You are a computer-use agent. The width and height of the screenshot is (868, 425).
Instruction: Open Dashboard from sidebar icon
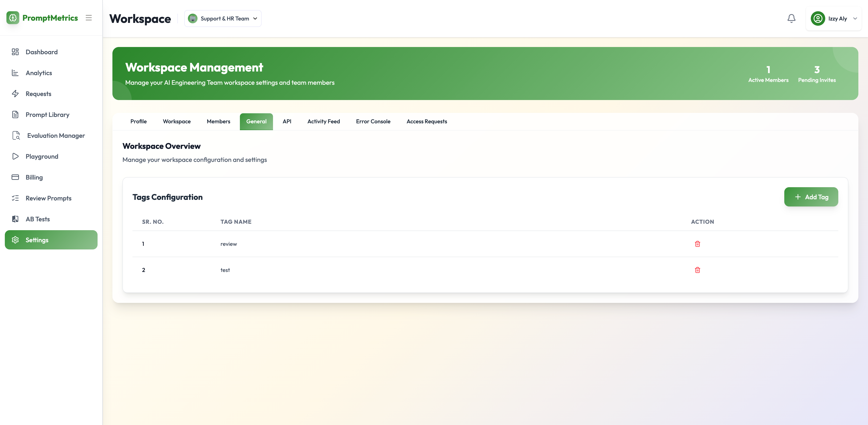point(15,52)
